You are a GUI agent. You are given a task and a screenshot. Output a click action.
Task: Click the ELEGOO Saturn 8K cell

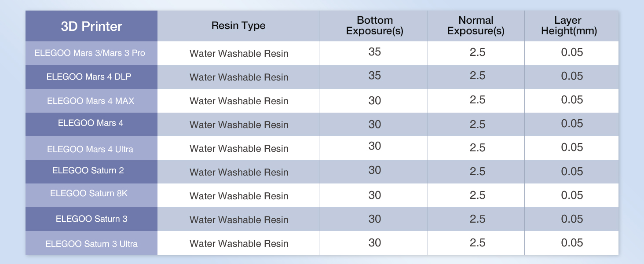[x=89, y=193]
